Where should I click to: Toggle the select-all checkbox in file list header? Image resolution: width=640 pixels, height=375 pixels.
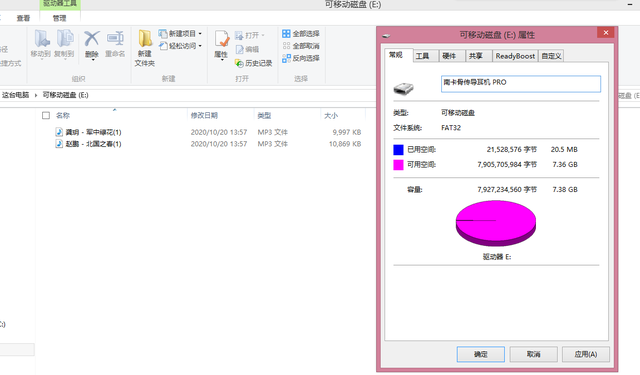(x=46, y=115)
